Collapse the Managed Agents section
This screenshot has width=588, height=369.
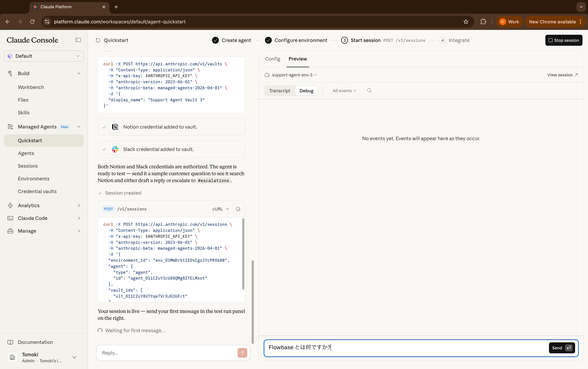pos(79,127)
